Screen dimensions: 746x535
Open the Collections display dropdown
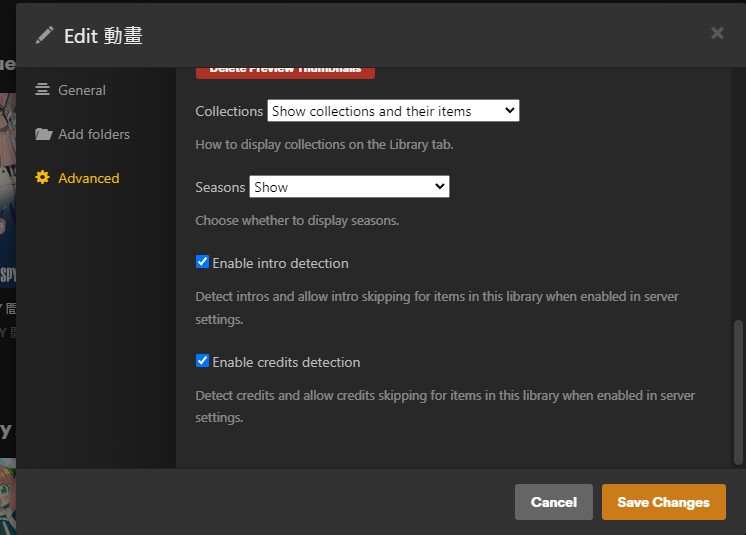393,111
